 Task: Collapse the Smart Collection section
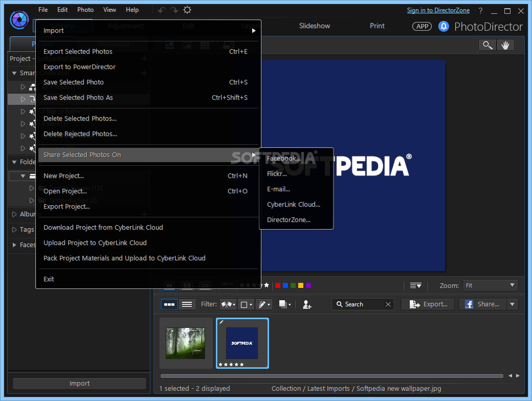pyautogui.click(x=14, y=73)
